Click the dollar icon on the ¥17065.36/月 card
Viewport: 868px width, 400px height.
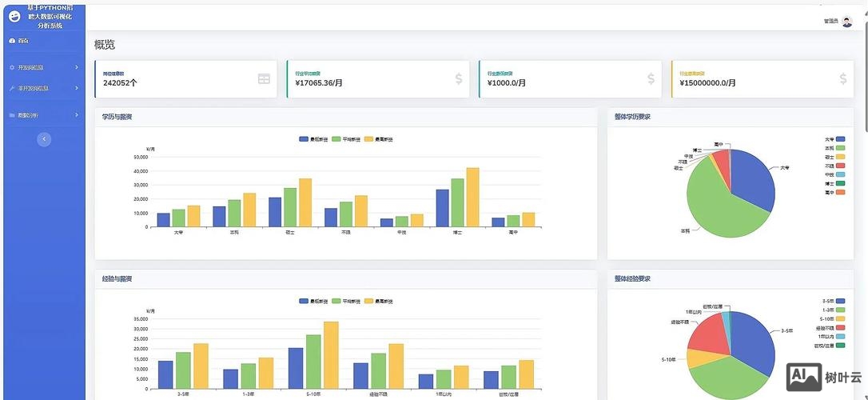(458, 78)
